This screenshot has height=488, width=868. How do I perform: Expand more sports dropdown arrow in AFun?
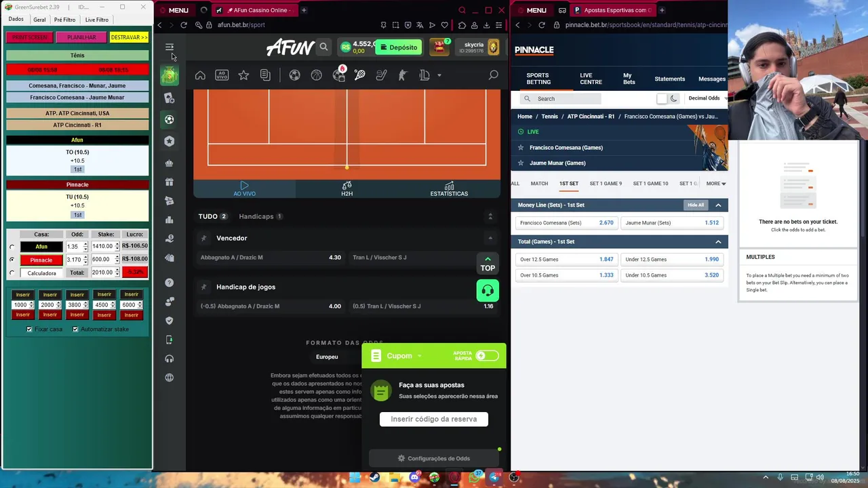pyautogui.click(x=439, y=75)
